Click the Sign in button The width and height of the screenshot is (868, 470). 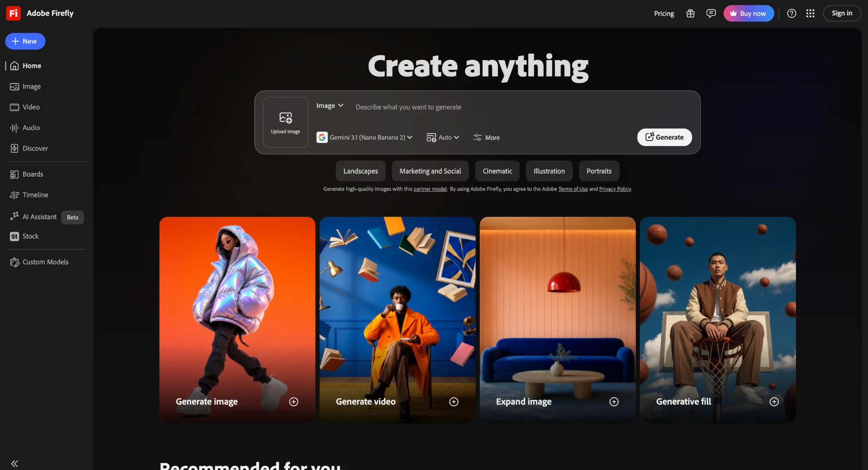(842, 13)
